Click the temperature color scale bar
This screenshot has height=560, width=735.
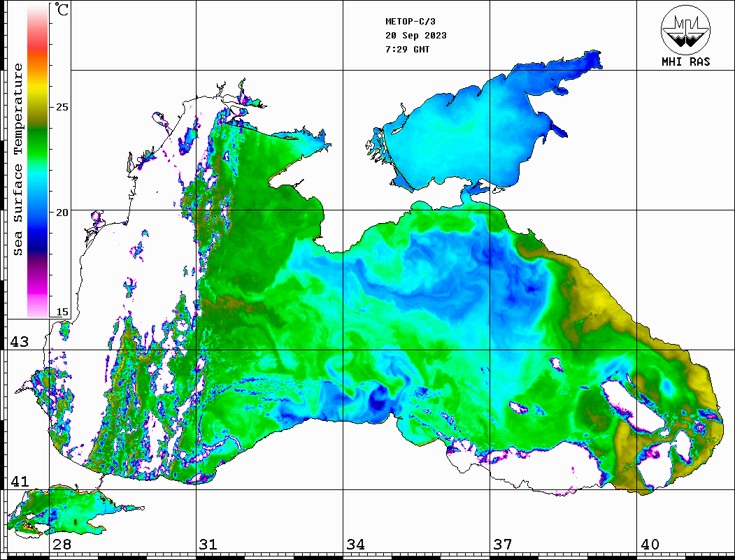[x=38, y=160]
